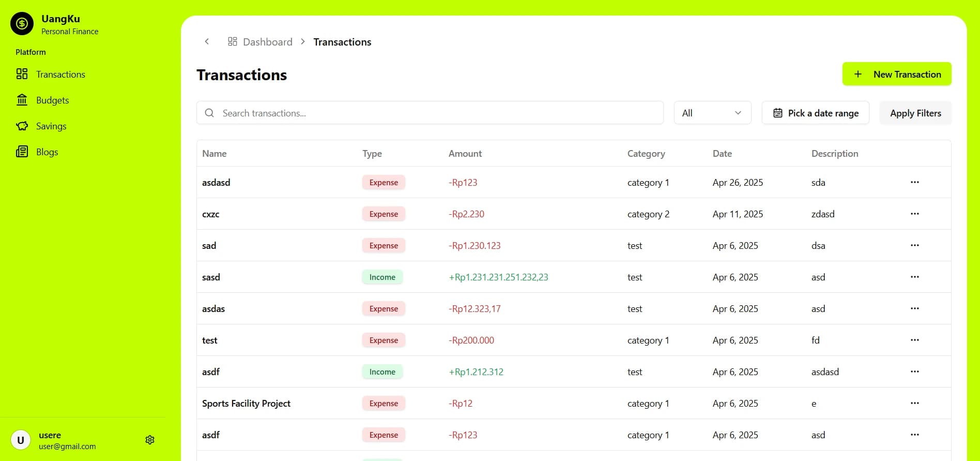Open actions for Sports Facility Project row

(915, 403)
